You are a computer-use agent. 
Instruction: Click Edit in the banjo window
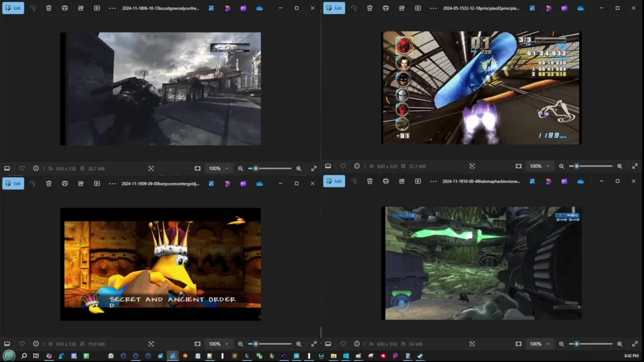tap(13, 184)
